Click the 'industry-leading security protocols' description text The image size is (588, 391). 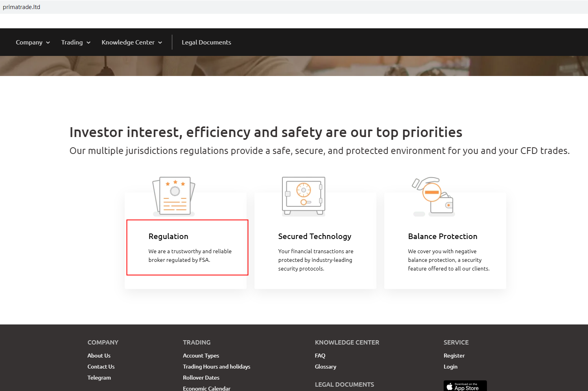316,260
